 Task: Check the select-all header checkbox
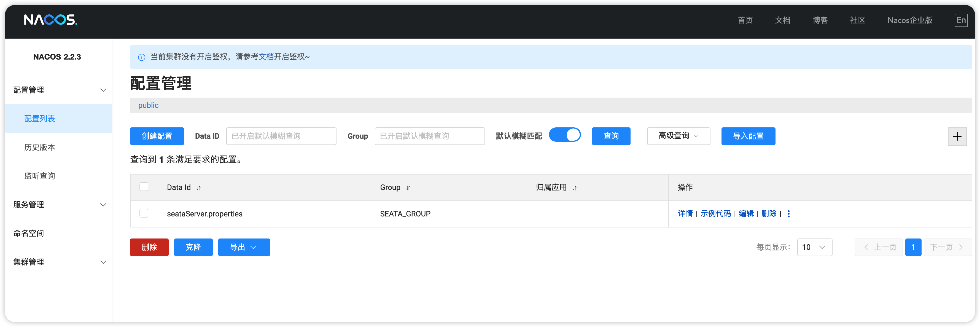click(x=144, y=187)
